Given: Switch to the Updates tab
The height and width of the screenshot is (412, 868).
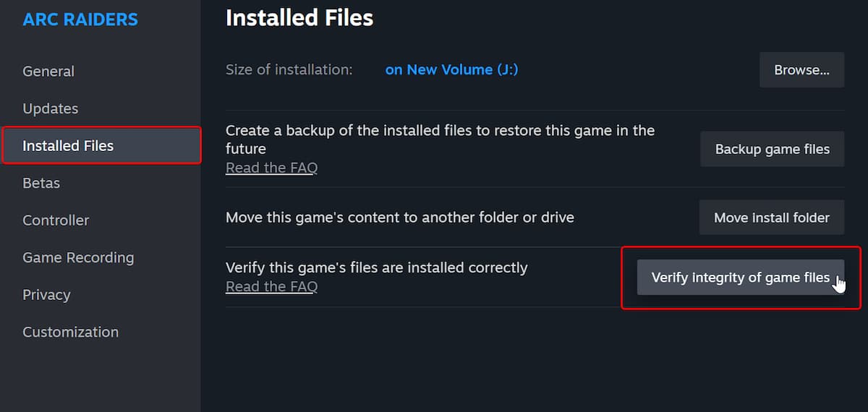Looking at the screenshot, I should (x=51, y=108).
